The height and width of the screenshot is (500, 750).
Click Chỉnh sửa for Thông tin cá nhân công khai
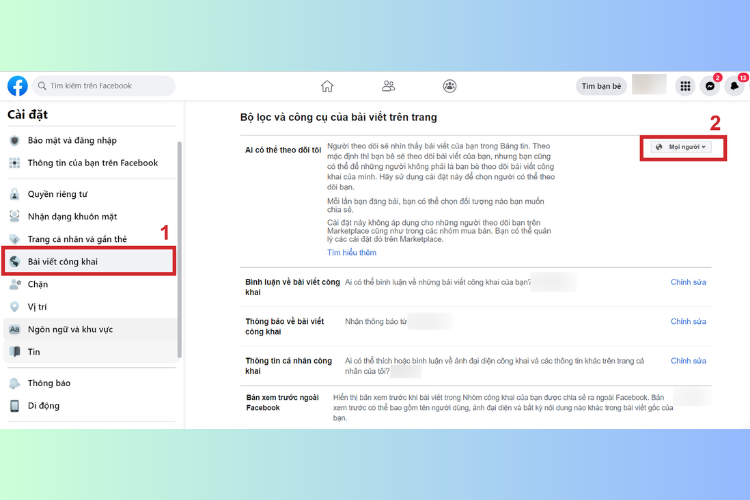tap(688, 361)
